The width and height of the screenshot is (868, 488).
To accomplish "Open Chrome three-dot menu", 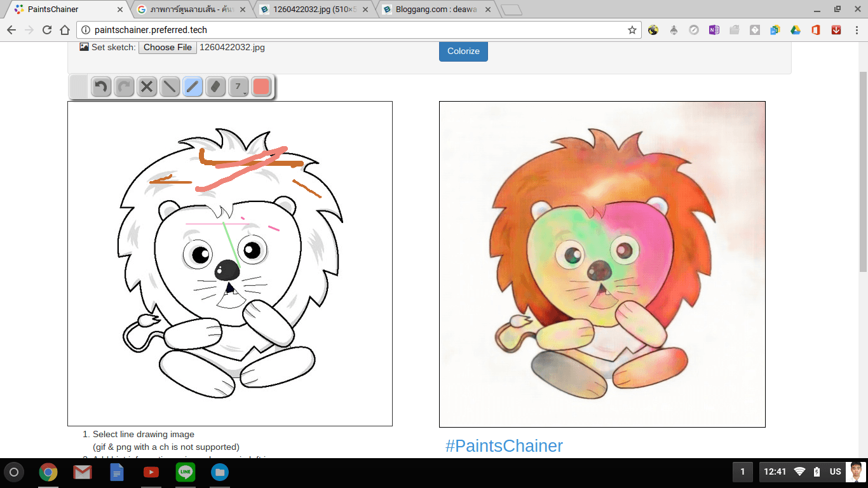I will click(x=856, y=30).
